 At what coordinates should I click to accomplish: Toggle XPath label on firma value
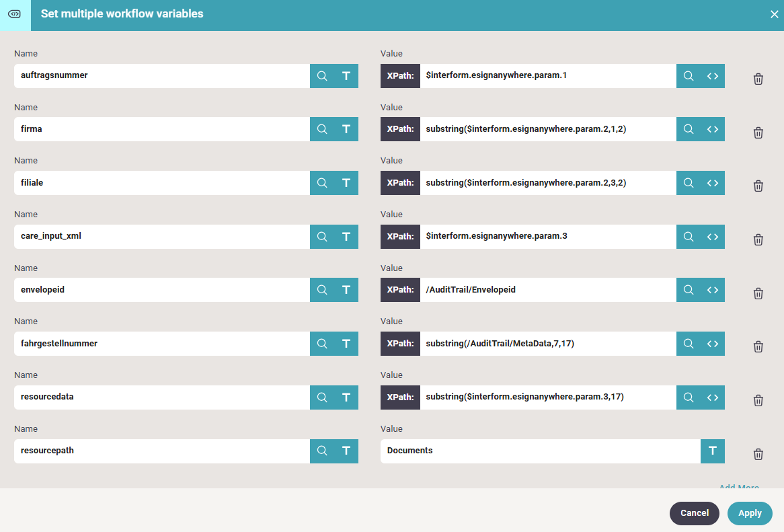[400, 129]
